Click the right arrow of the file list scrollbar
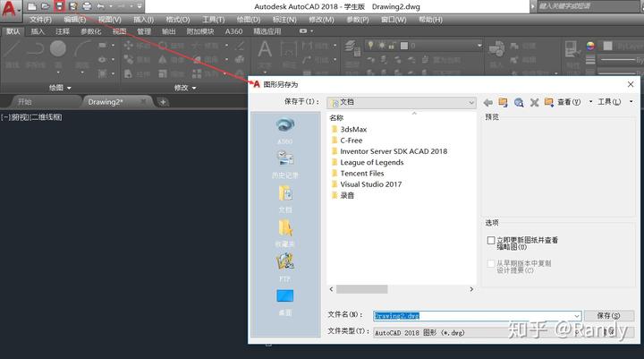Image resolution: width=644 pixels, height=359 pixels. pyautogui.click(x=471, y=289)
